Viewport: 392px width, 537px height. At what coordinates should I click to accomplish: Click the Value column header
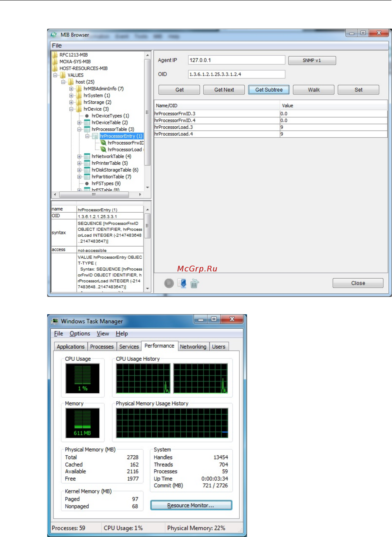[x=334, y=106]
